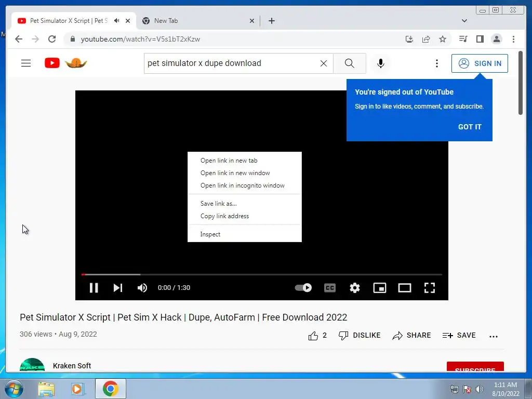Open Action Center flag icon
The width and height of the screenshot is (532, 399).
[x=467, y=389]
